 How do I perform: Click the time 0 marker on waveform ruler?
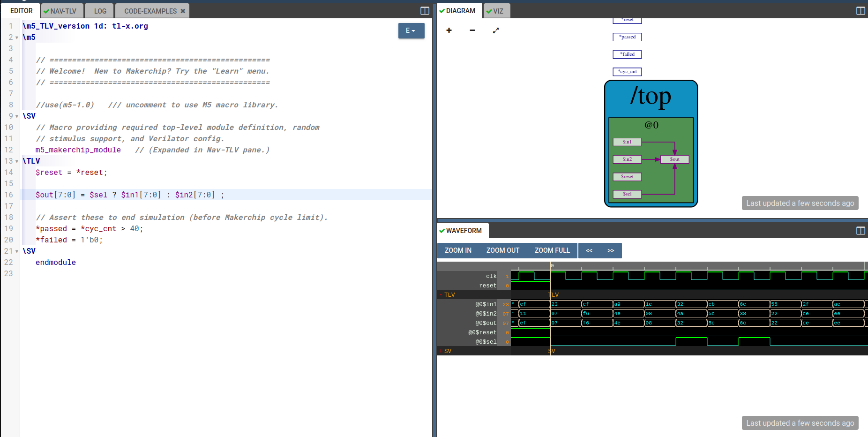point(552,266)
